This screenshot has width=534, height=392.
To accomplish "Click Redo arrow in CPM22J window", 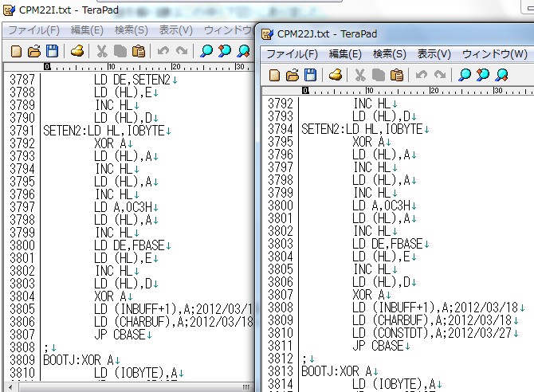I will coord(440,75).
